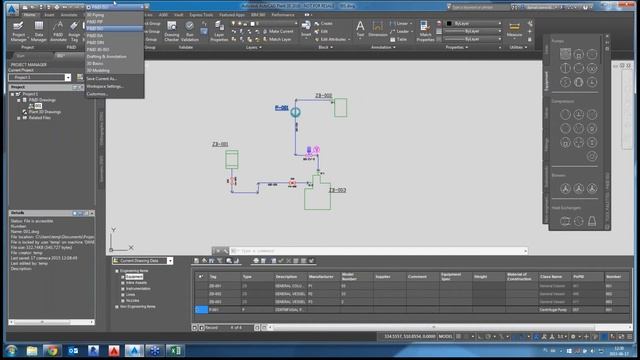Expand the Properties ribbon panel

click(456, 47)
